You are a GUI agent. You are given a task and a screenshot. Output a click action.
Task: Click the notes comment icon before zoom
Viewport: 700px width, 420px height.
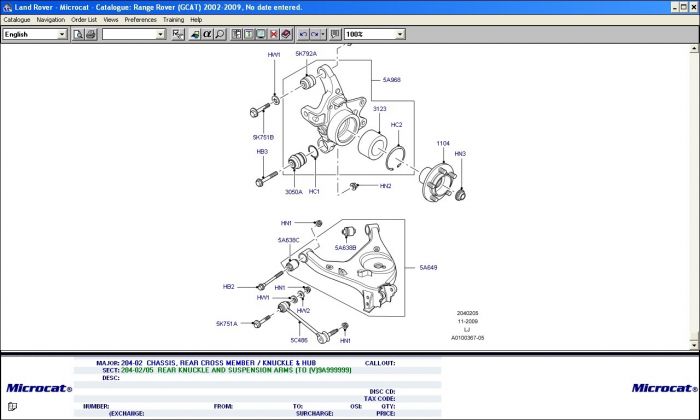335,34
